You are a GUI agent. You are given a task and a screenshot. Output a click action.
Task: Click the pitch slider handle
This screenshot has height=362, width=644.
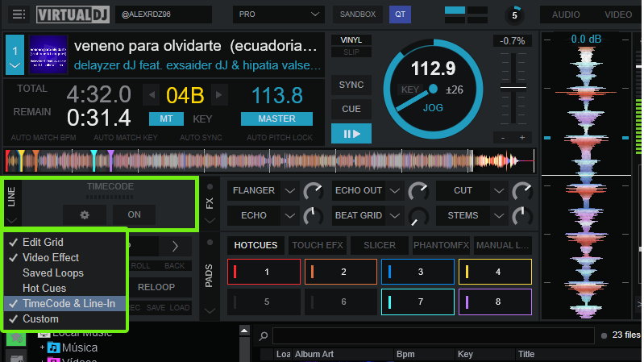pyautogui.click(x=513, y=88)
